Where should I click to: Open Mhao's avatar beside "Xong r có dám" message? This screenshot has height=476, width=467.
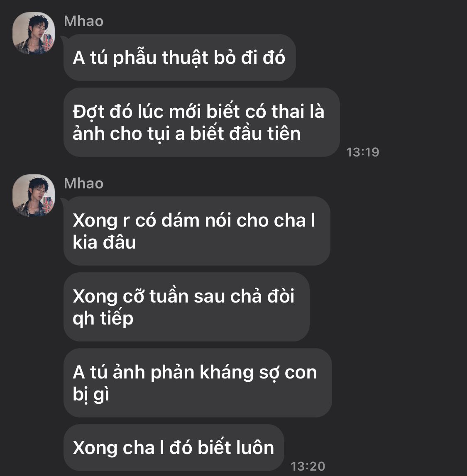[x=34, y=195]
